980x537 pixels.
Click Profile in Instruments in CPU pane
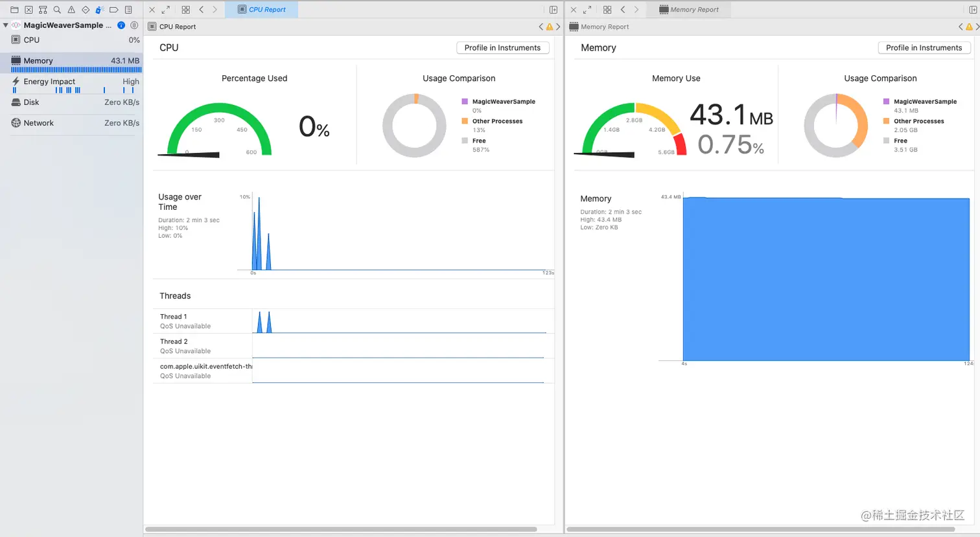(x=502, y=48)
